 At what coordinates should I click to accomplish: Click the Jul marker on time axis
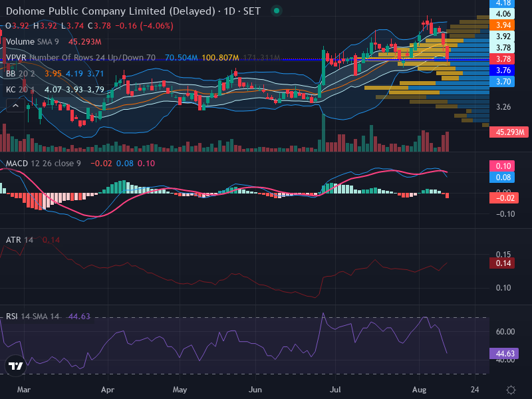(335, 390)
